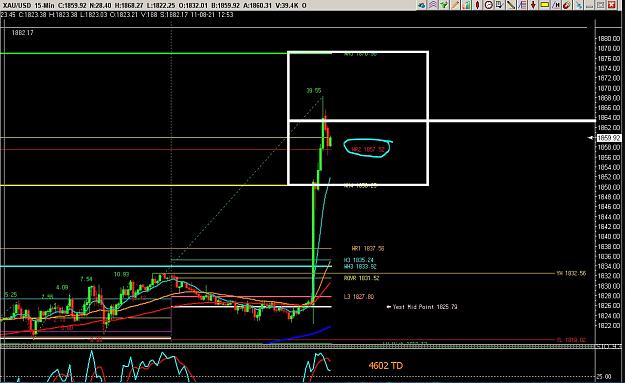Click the red down arrow marker tool
625x383 pixels.
(533, 5)
